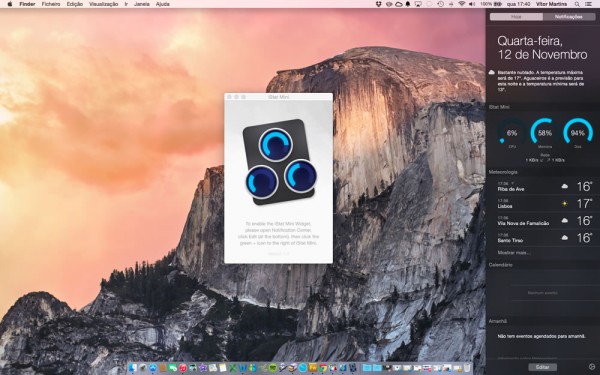
Task: Select the Riba de Ave weather row
Action: coord(545,187)
